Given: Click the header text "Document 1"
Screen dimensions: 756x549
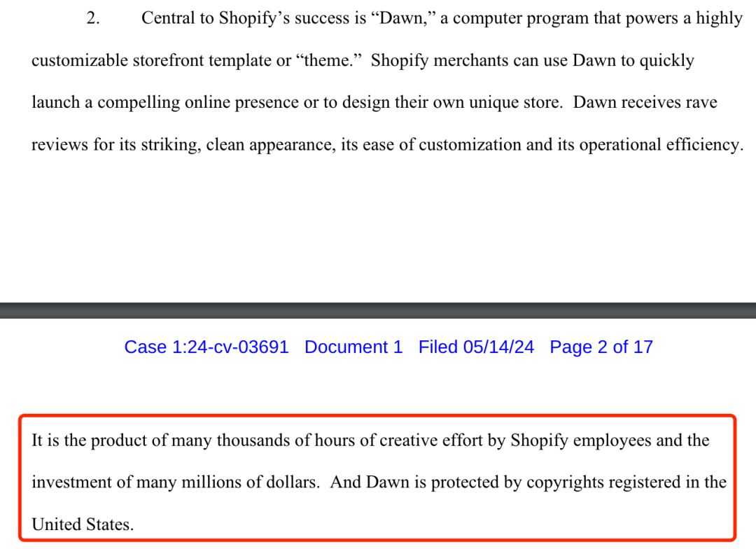Looking at the screenshot, I should (353, 347).
